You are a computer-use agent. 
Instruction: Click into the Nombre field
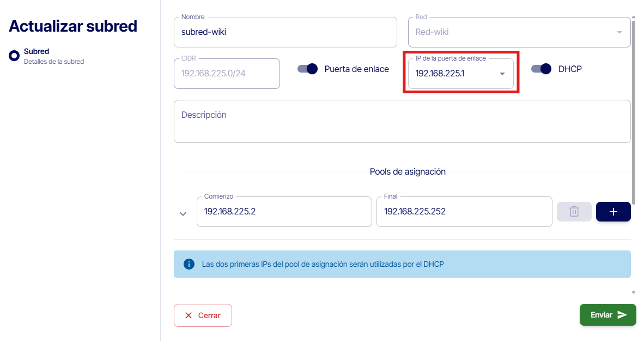click(x=285, y=32)
